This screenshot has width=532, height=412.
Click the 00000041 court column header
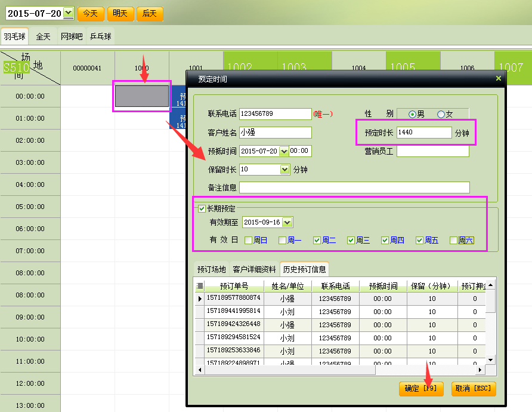point(87,68)
